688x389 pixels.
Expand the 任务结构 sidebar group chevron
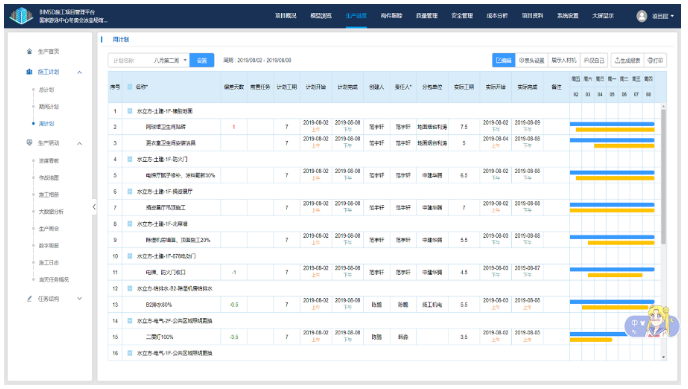[79, 299]
